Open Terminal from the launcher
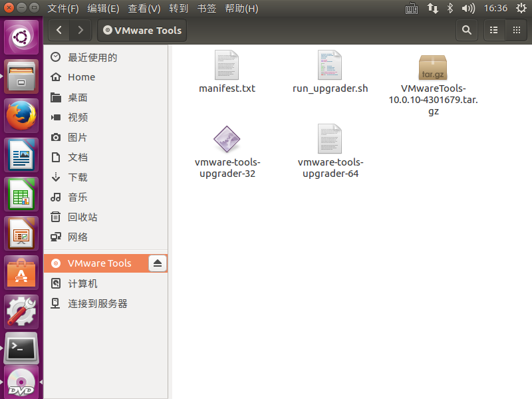 click(21, 348)
